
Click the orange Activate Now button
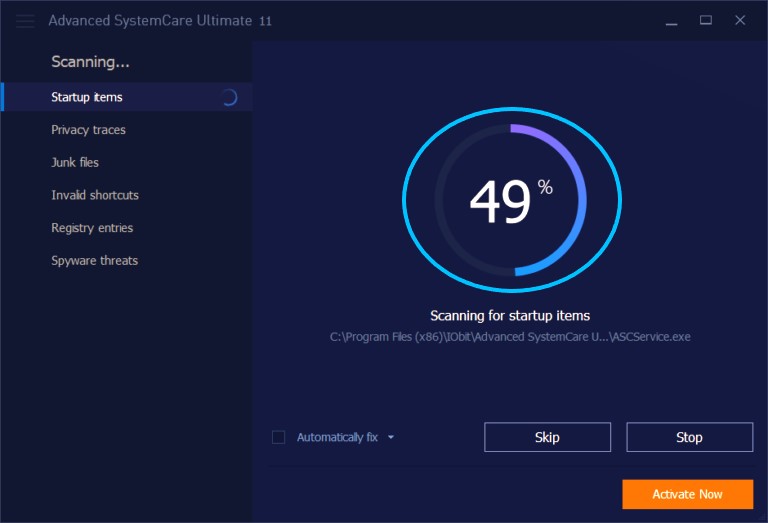(687, 494)
